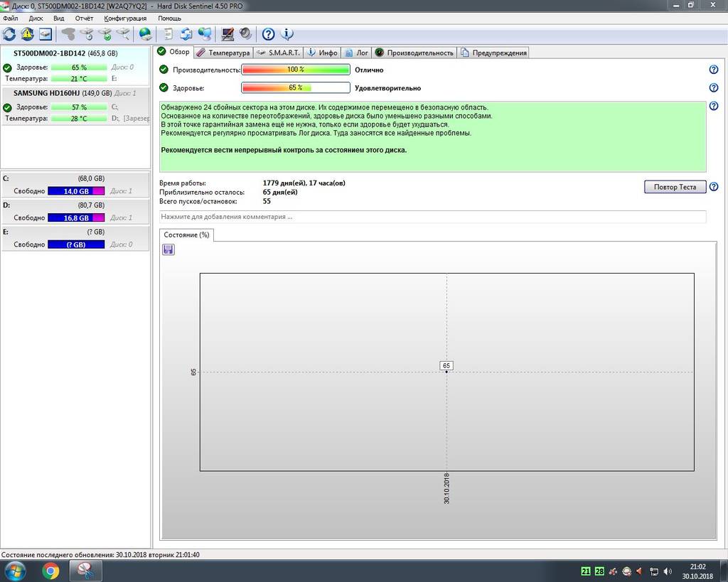The image size is (728, 582).
Task: Open Chrome from the Windows taskbar
Action: click(50, 570)
